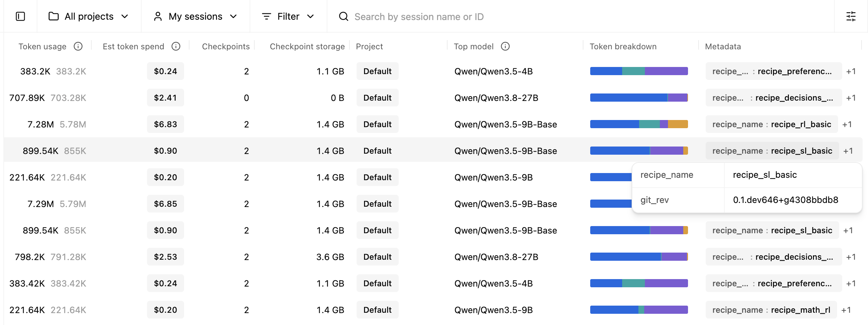This screenshot has height=325, width=868.
Task: Click the Project column header
Action: pos(369,47)
